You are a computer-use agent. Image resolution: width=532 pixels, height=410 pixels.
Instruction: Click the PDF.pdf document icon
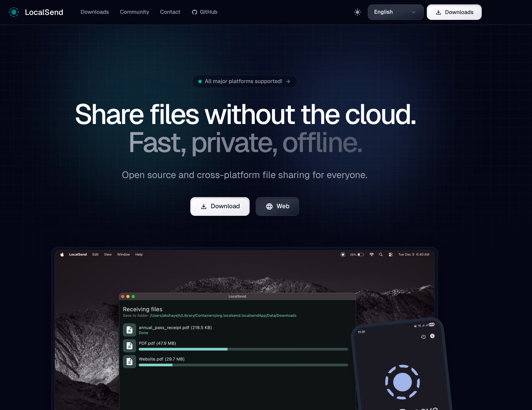129,346
